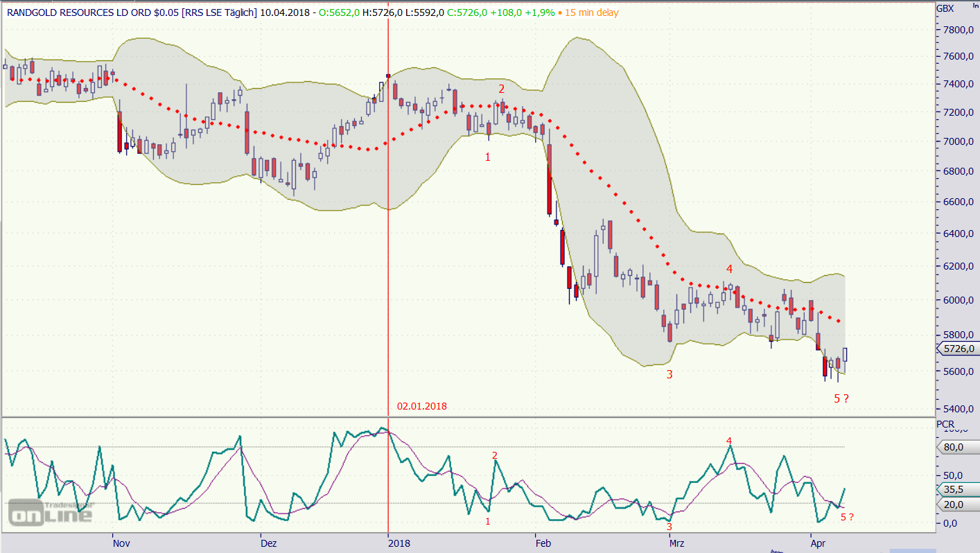This screenshot has width=980, height=553.
Task: Click the 6200,0 price axis label
Action: tap(958, 266)
